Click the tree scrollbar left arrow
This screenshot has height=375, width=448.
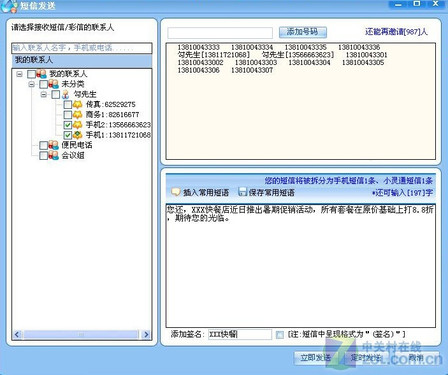(17, 334)
